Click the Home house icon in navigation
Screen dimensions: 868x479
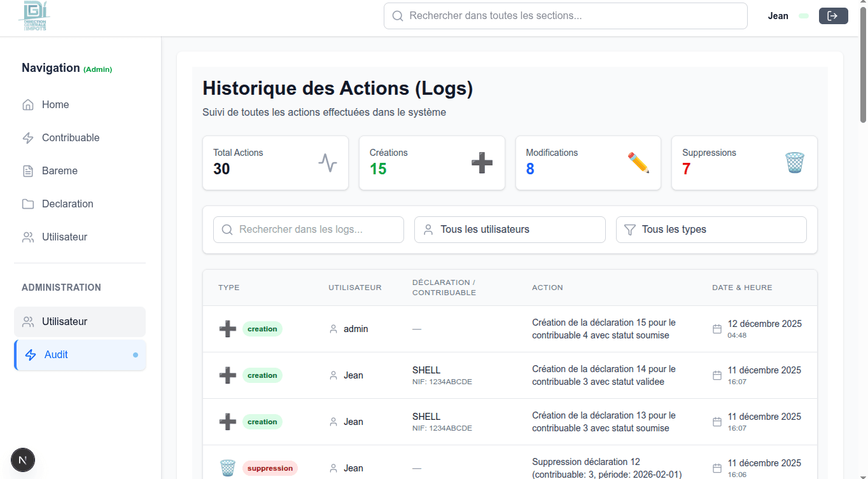(x=28, y=105)
